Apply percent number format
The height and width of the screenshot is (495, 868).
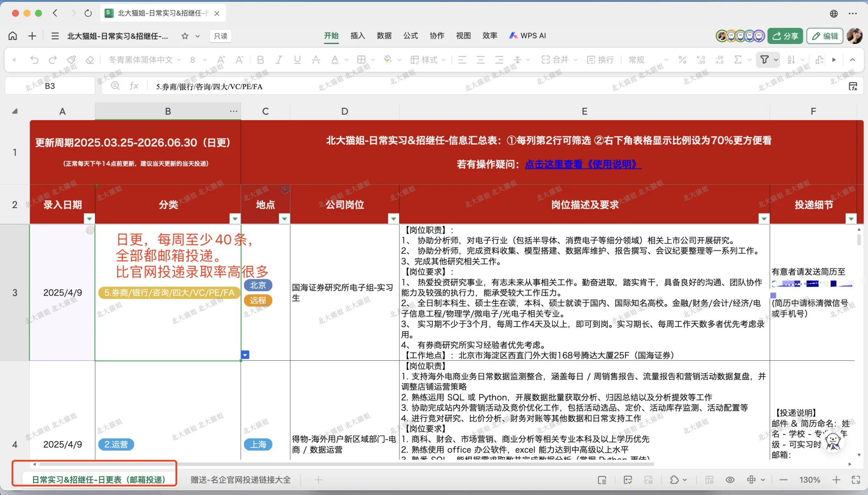[x=682, y=60]
